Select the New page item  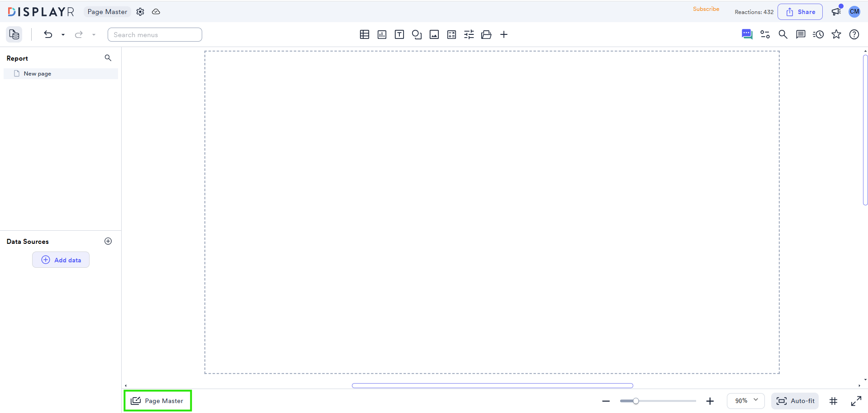61,74
